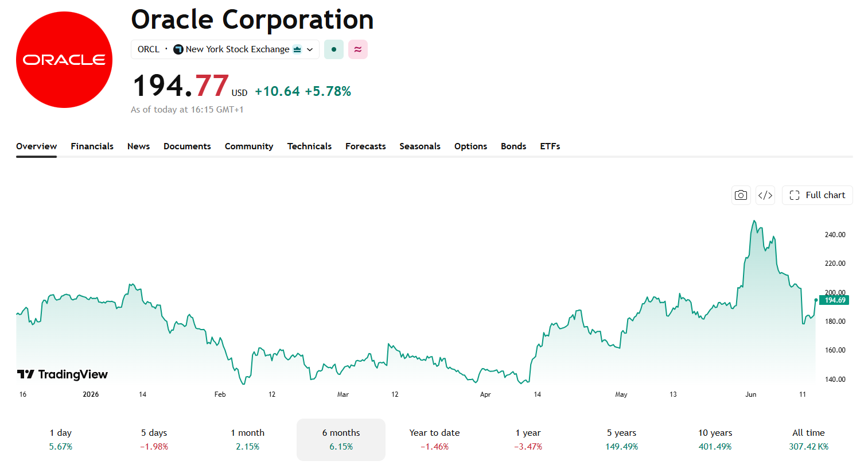Click the 240.00 price axis label

[835, 235]
